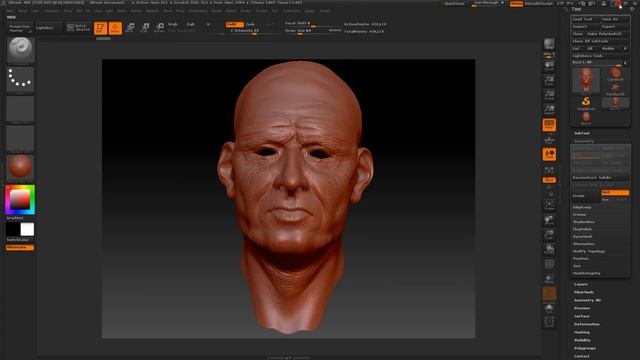
Task: Expand the SubTool section
Action: [582, 133]
